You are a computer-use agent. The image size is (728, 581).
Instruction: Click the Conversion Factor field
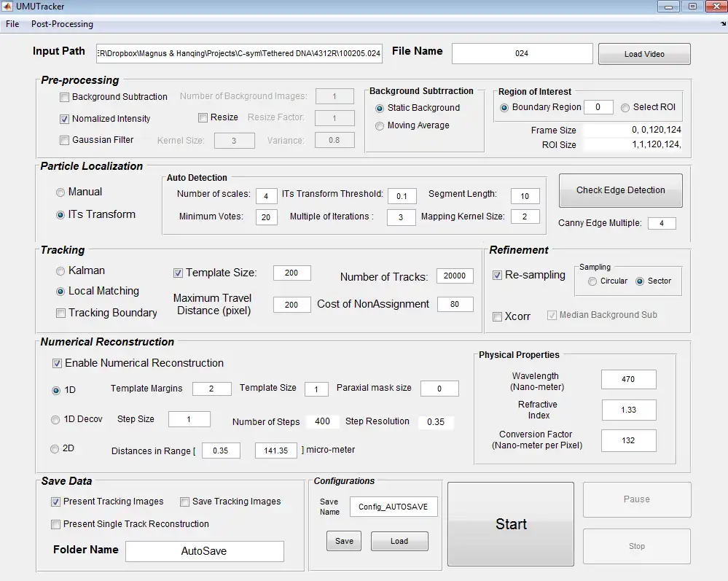628,441
